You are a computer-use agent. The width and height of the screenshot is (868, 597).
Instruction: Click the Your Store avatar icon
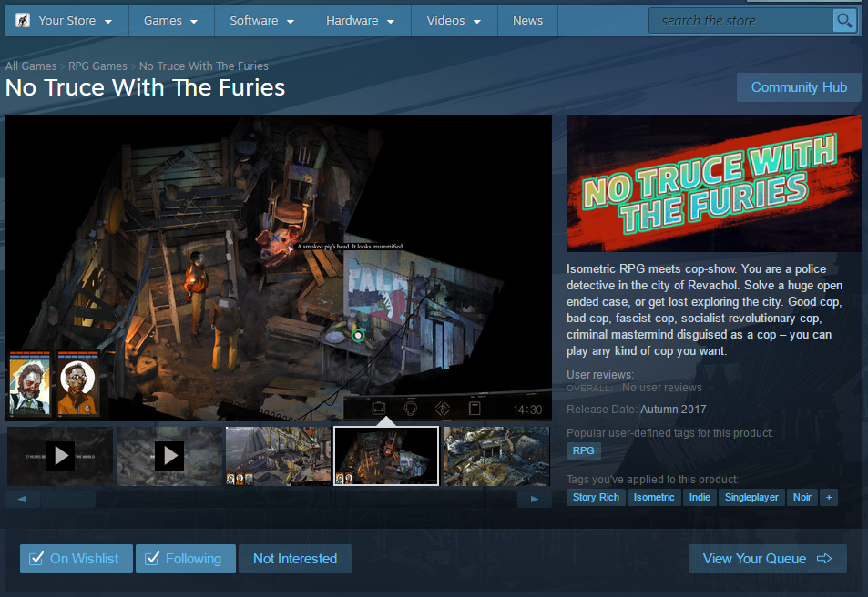[23, 20]
